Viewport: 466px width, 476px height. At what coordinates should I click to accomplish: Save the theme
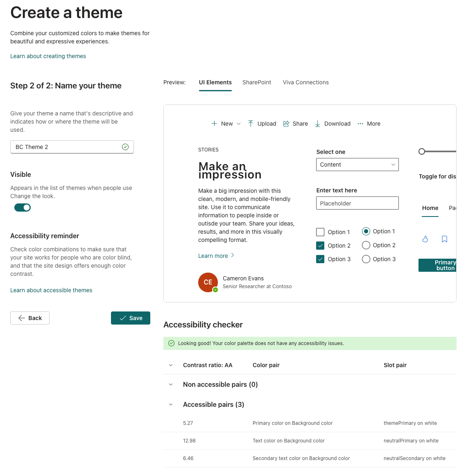point(130,318)
